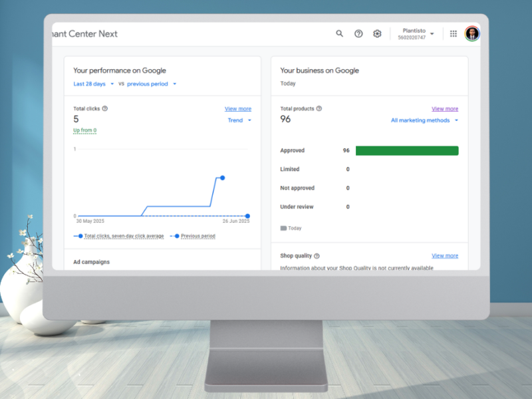Show help tooltip next to Total clicks
Image resolution: width=532 pixels, height=399 pixels.
point(105,108)
